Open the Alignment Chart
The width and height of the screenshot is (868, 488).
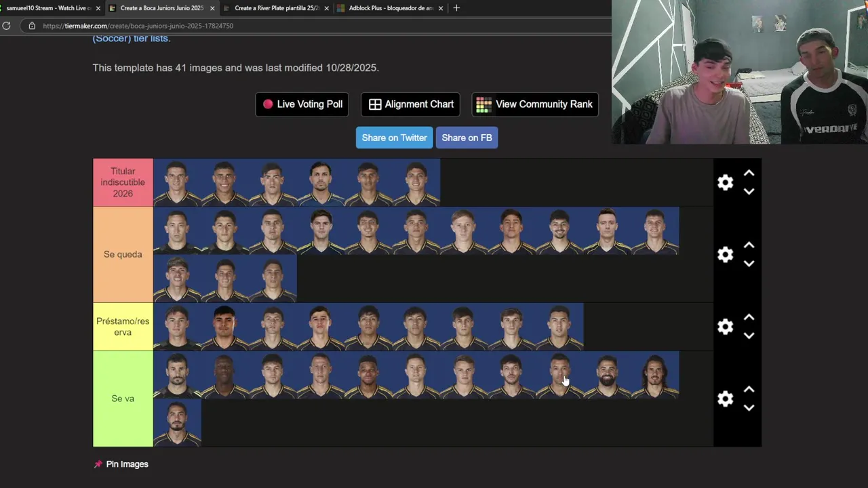[411, 104]
